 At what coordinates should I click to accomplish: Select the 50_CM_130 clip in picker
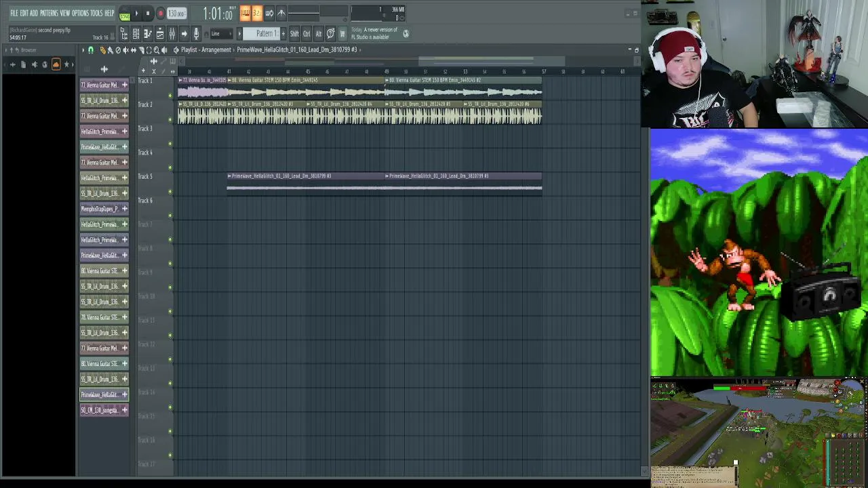[x=104, y=410]
